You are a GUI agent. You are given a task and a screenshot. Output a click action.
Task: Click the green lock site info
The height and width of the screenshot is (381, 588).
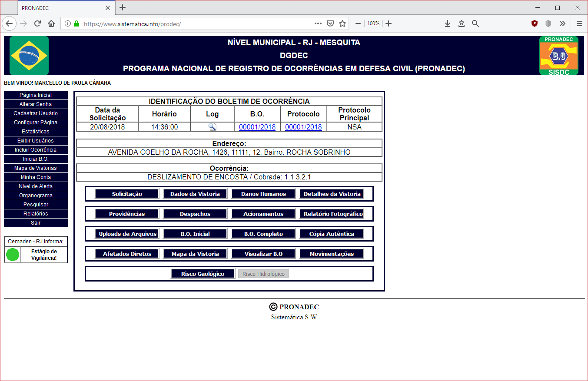click(x=76, y=23)
